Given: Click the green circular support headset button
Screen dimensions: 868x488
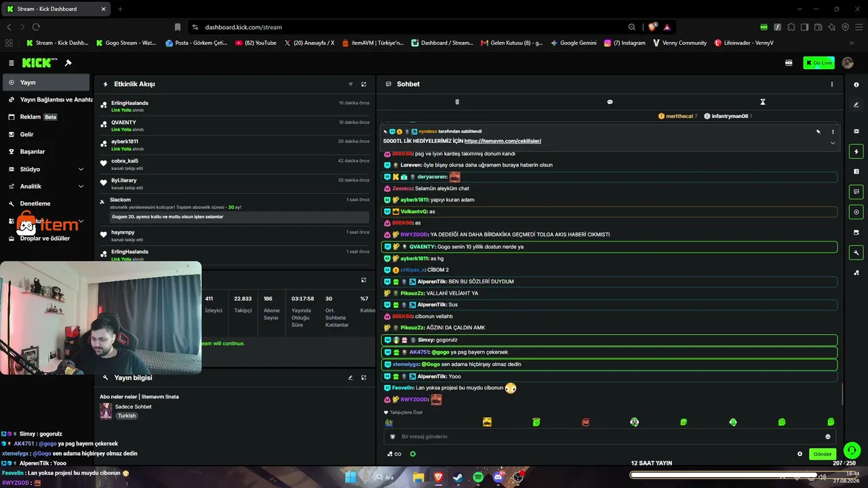Looking at the screenshot, I should pyautogui.click(x=852, y=450).
